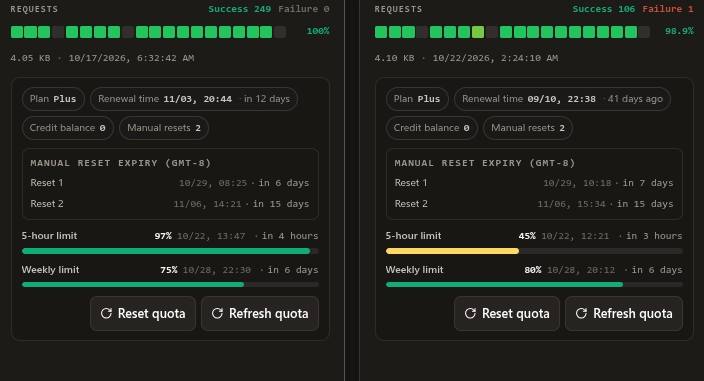Click the '4.05 KB · 10/17/2026, 6:32:42 AM' line
Viewport: 704px width, 381px height.
pos(102,58)
